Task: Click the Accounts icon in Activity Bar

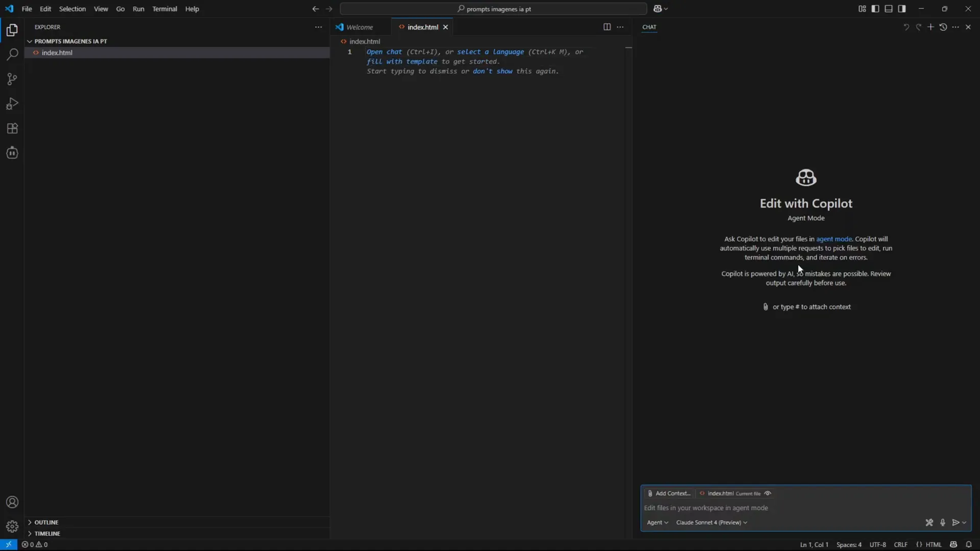Action: pyautogui.click(x=12, y=502)
